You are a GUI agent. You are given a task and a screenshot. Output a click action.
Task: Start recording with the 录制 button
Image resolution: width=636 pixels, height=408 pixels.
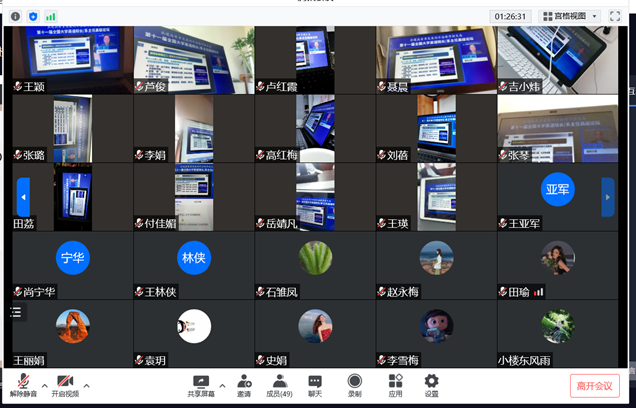[354, 385]
